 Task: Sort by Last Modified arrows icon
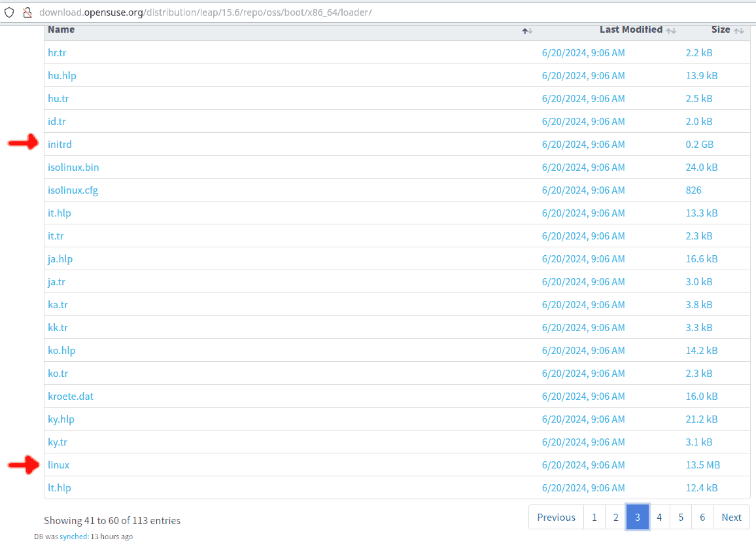point(672,31)
